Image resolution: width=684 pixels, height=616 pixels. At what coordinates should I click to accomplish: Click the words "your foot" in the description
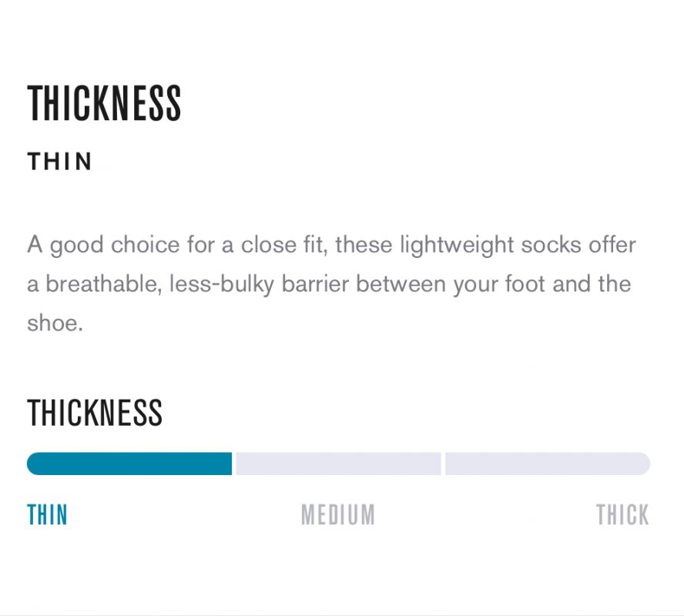495,284
